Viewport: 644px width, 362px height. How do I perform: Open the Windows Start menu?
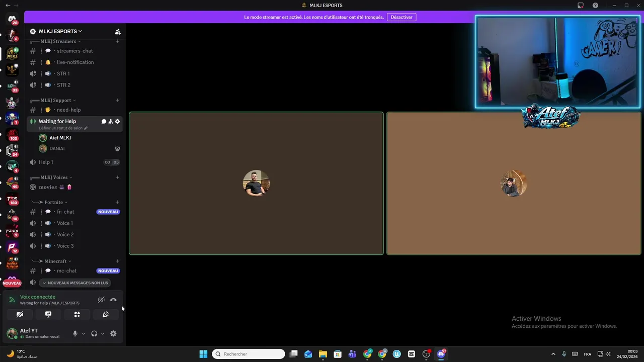(203, 354)
